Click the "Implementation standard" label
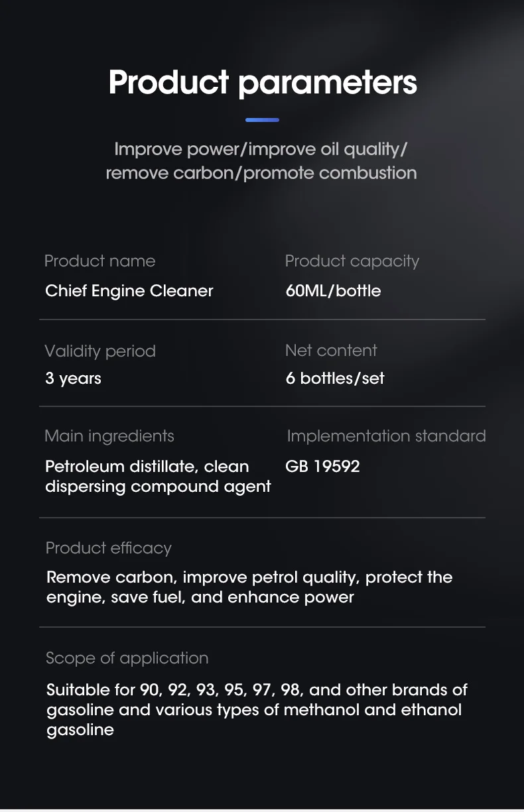 [x=386, y=436]
